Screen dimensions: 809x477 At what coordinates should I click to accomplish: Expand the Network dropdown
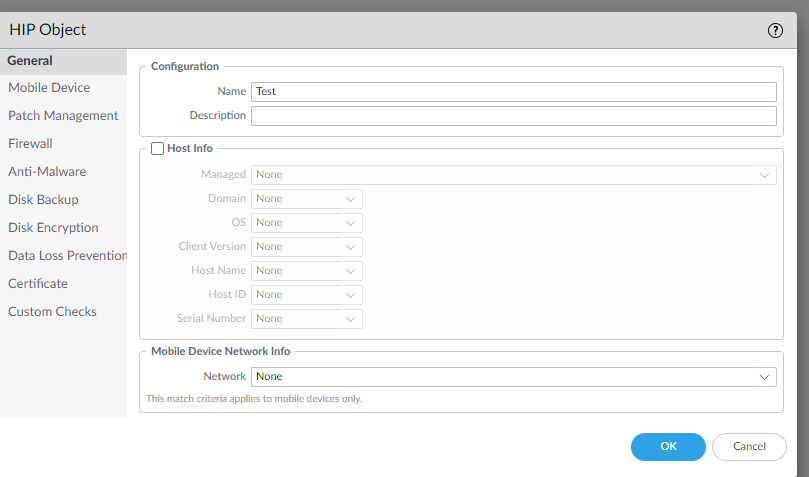pyautogui.click(x=513, y=376)
